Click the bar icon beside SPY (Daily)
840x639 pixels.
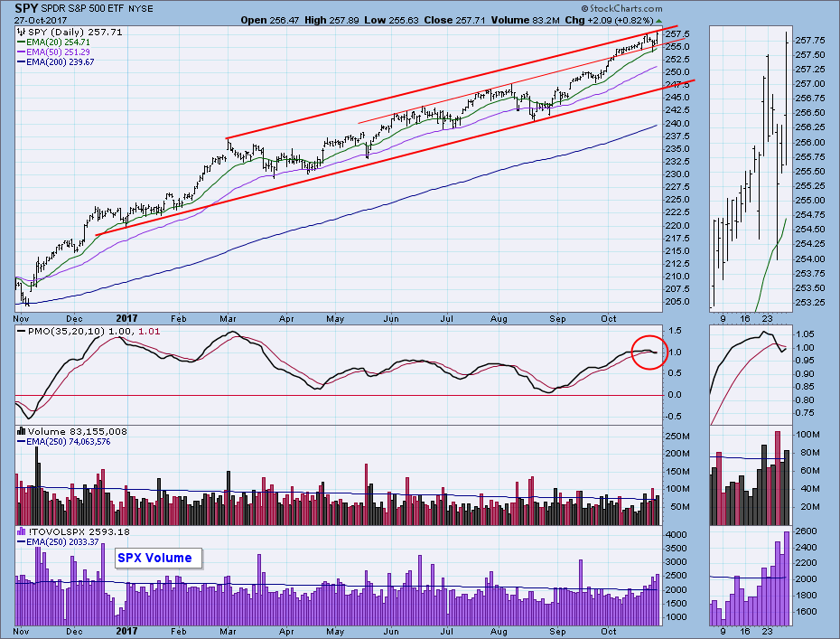22,33
